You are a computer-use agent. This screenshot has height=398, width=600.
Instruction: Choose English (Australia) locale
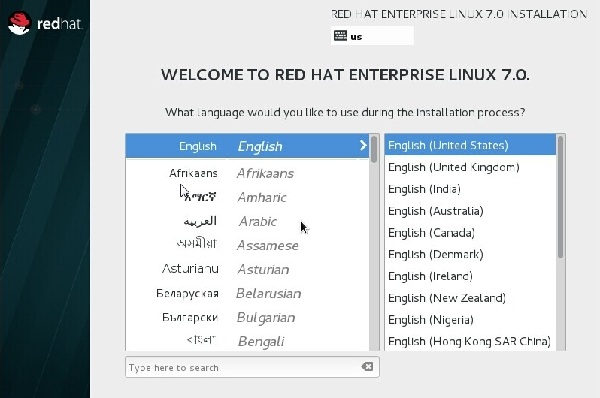470,211
